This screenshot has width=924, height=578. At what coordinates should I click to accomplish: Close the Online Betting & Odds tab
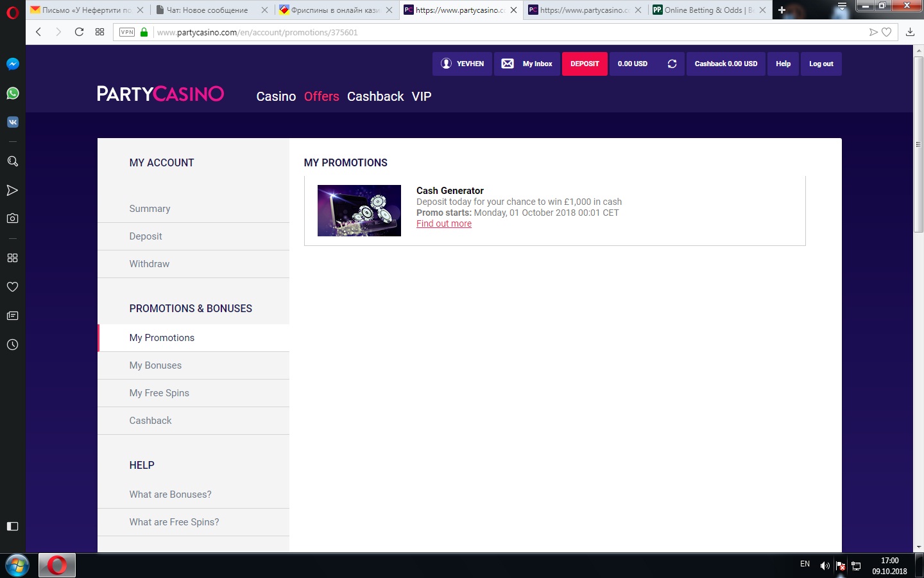762,10
